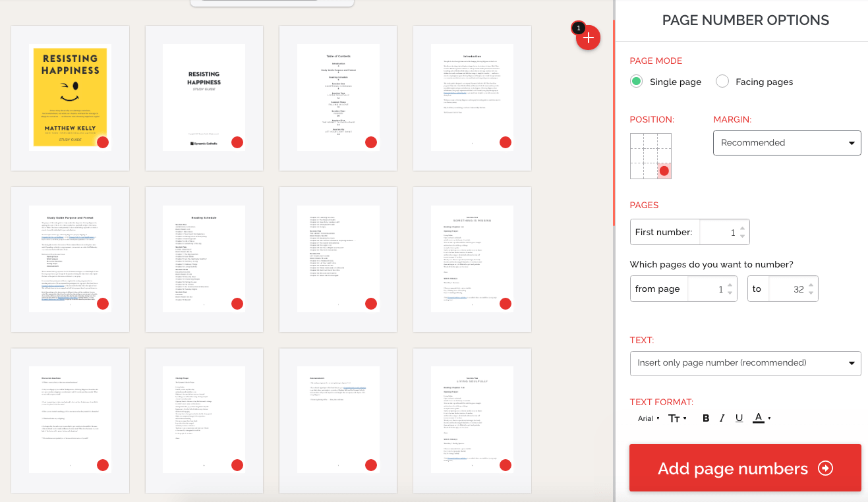Select the yellow Resisting Happiness cover thumbnail

coord(71,98)
